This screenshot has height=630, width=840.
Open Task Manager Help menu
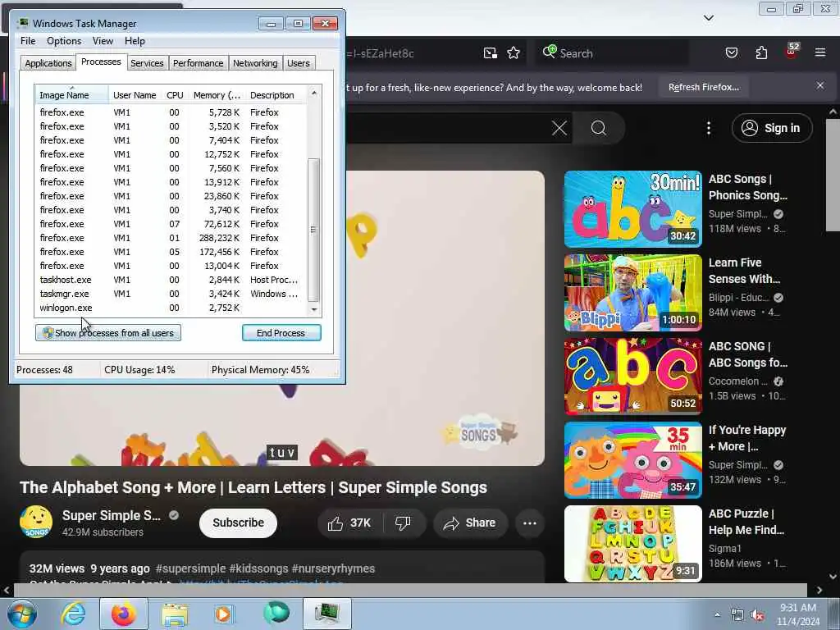pos(135,41)
